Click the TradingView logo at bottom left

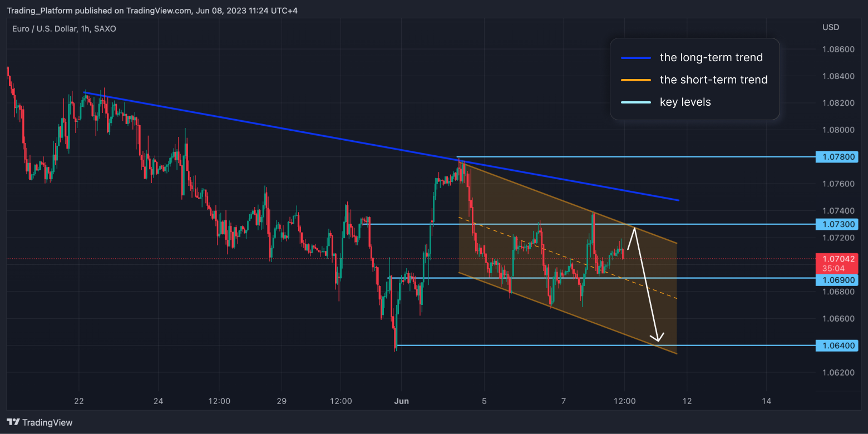(x=40, y=422)
